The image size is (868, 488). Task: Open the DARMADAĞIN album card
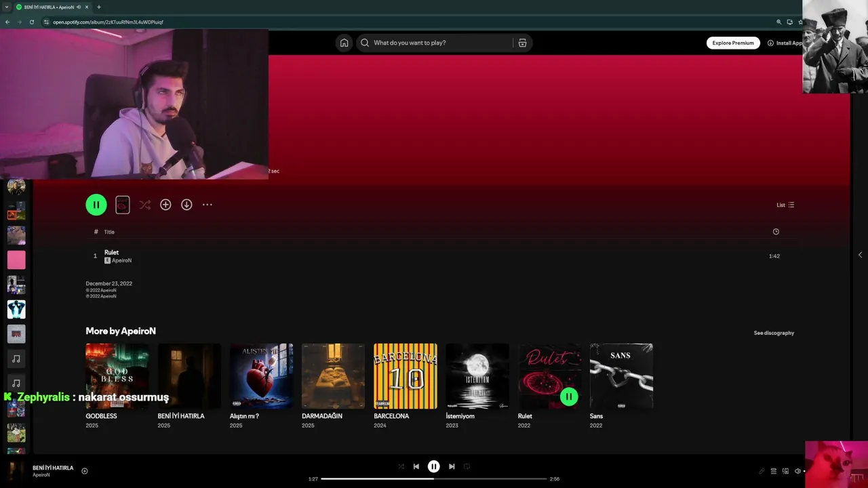334,386
